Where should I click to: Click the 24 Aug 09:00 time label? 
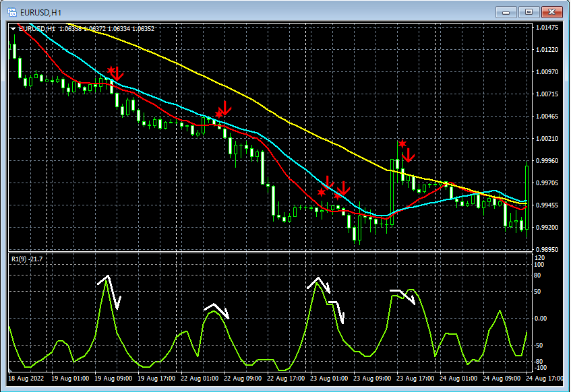click(502, 378)
